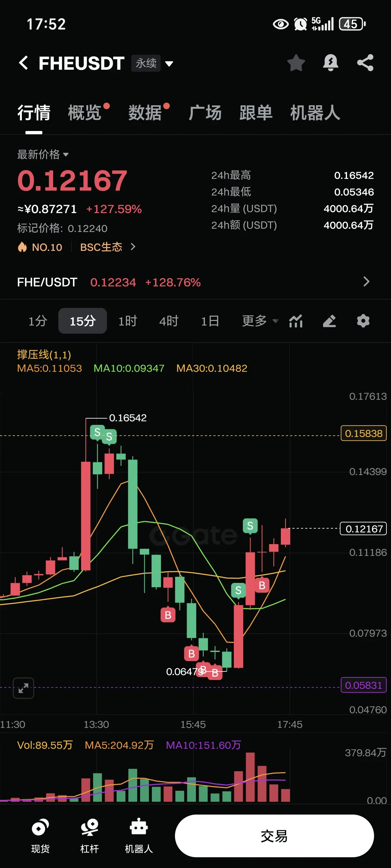Tap the Vol:89.55万 volume label

[x=45, y=745]
